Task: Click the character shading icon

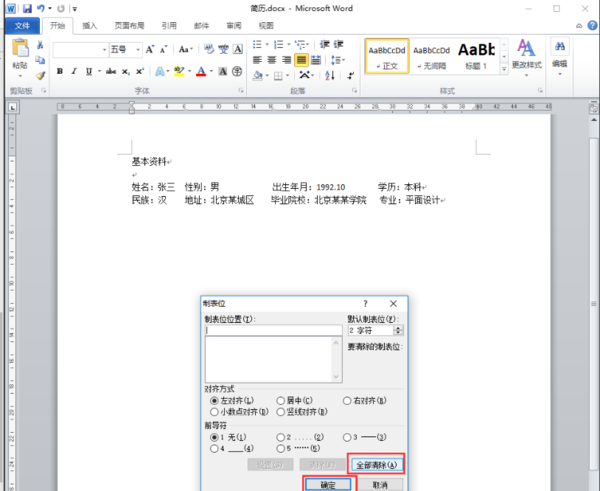Action: click(223, 71)
